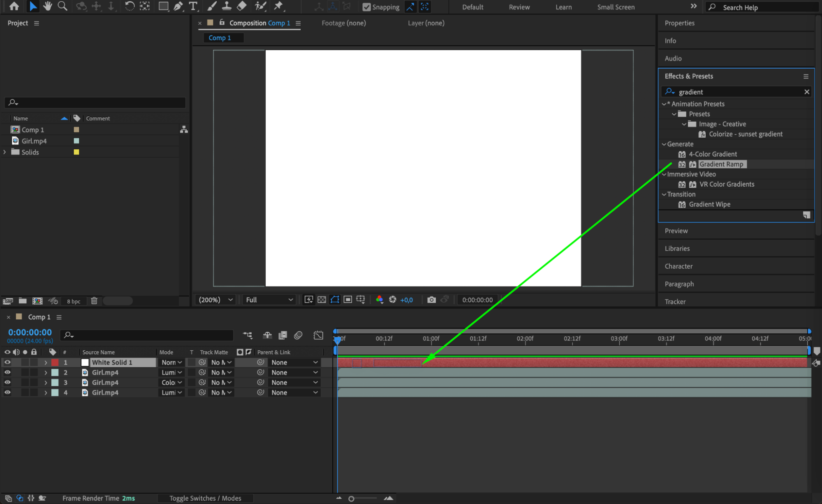
Task: Uncheck the Snapping checkbox
Action: pos(366,7)
